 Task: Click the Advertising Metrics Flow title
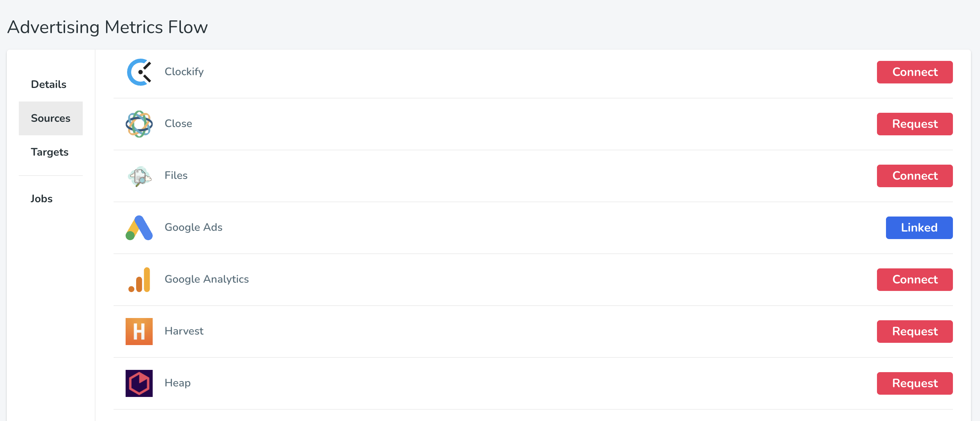(x=107, y=27)
